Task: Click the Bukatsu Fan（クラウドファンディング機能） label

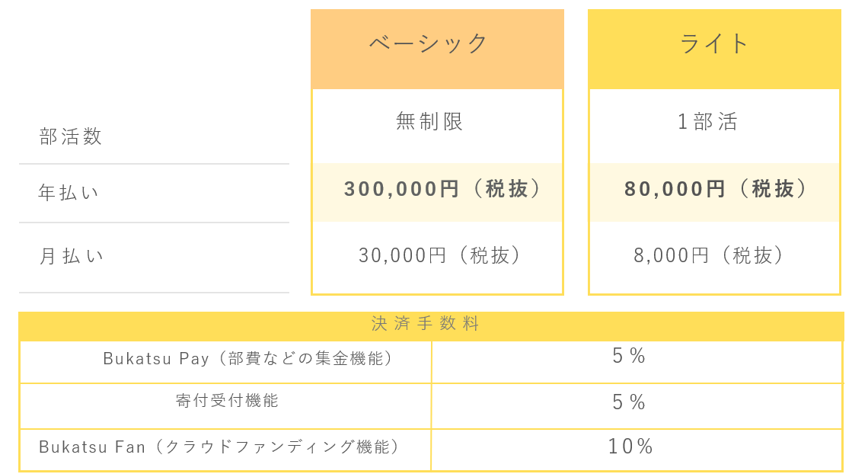Action: 219,447
